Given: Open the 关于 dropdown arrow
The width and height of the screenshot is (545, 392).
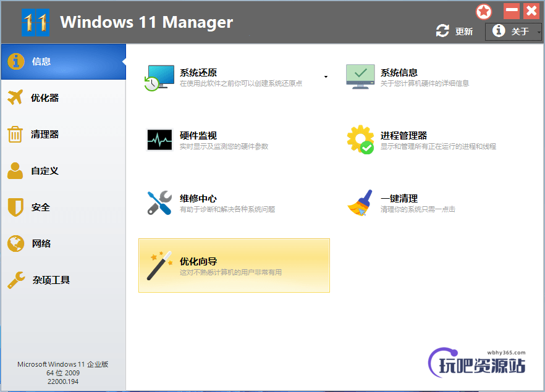Looking at the screenshot, I should click(x=539, y=32).
